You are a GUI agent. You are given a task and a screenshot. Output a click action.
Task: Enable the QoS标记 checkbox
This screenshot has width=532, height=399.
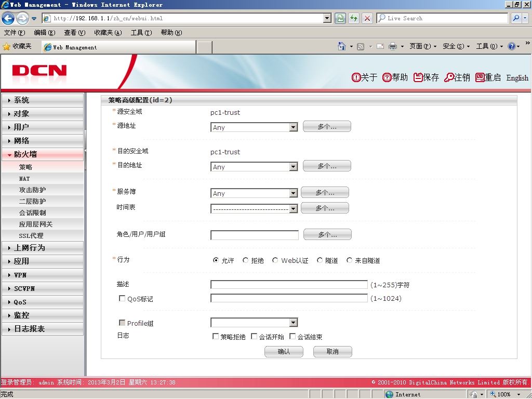(122, 298)
